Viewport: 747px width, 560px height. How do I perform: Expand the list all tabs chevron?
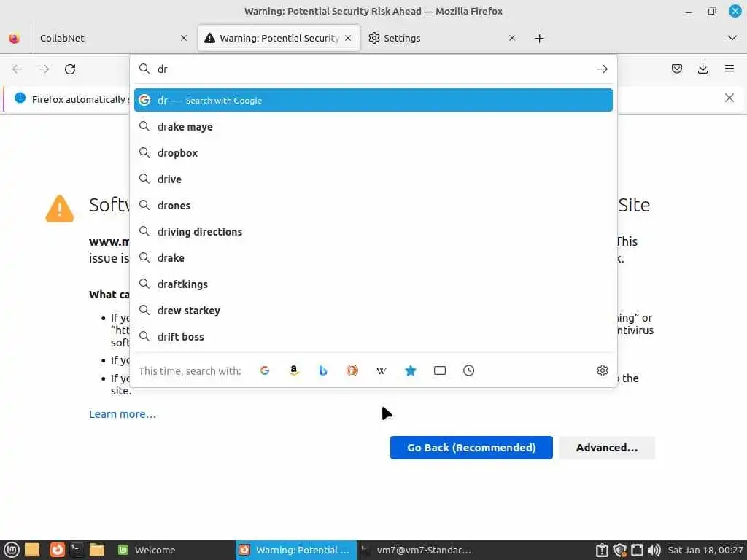732,38
